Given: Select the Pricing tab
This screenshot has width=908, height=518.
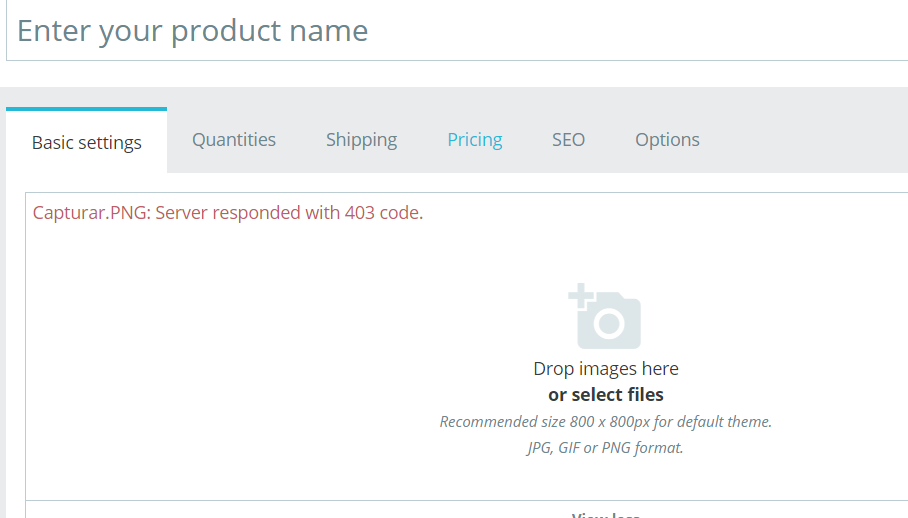Looking at the screenshot, I should (x=475, y=140).
